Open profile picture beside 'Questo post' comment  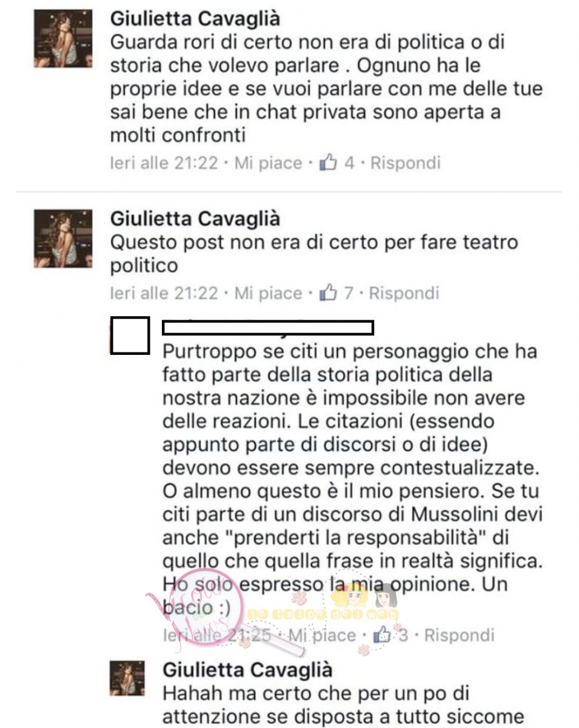[63, 238]
